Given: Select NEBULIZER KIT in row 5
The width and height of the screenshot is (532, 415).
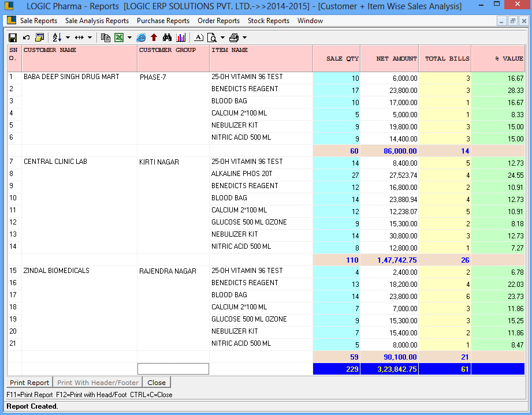Looking at the screenshot, I should tap(261, 125).
